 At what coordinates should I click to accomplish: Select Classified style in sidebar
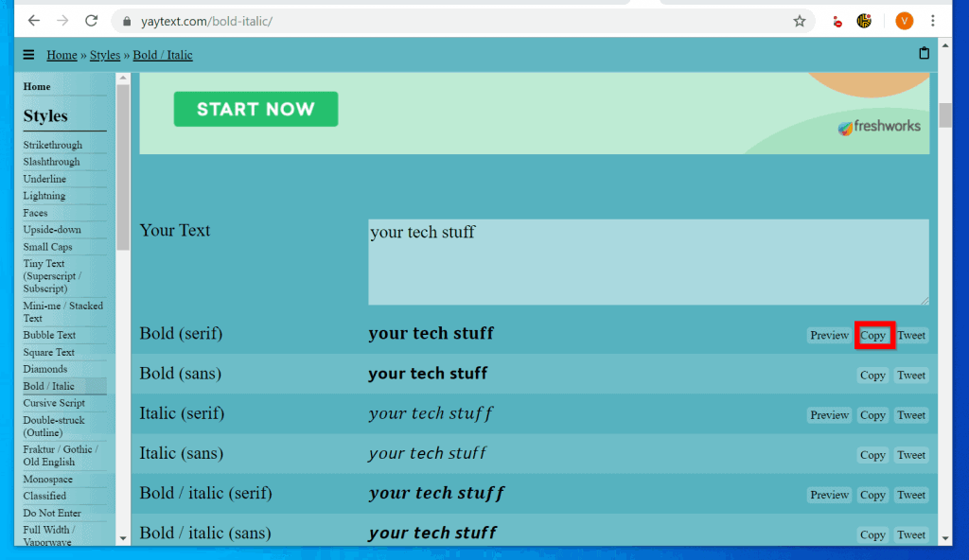[x=44, y=496]
